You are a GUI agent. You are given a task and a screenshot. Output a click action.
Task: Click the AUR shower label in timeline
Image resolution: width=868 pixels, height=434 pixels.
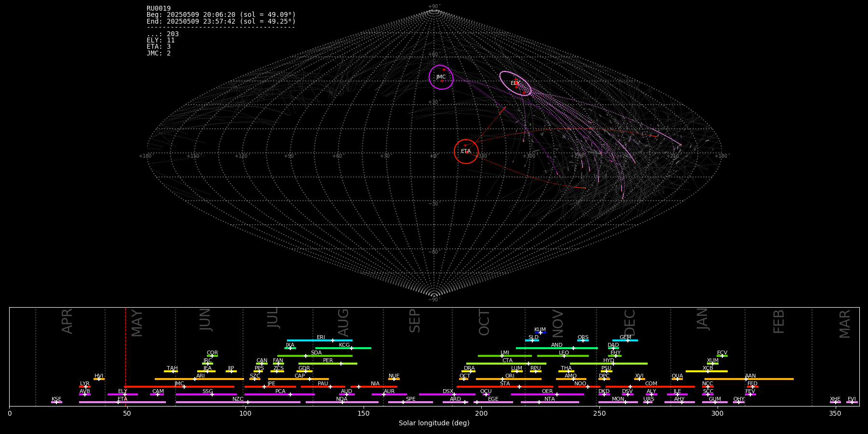[389, 392]
